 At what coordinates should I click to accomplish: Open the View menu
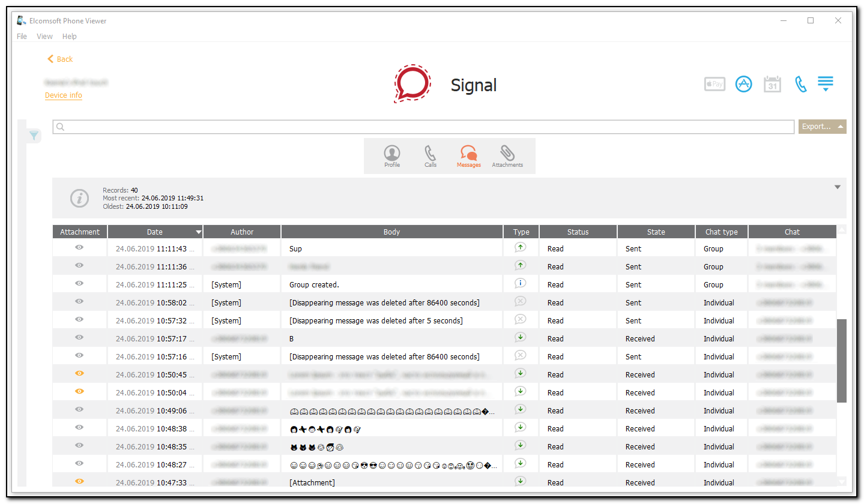point(44,36)
